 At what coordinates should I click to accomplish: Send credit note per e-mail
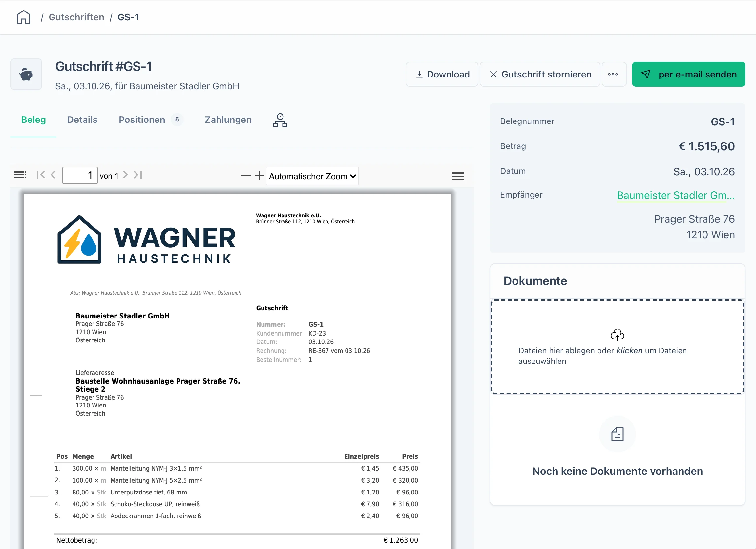pos(688,74)
